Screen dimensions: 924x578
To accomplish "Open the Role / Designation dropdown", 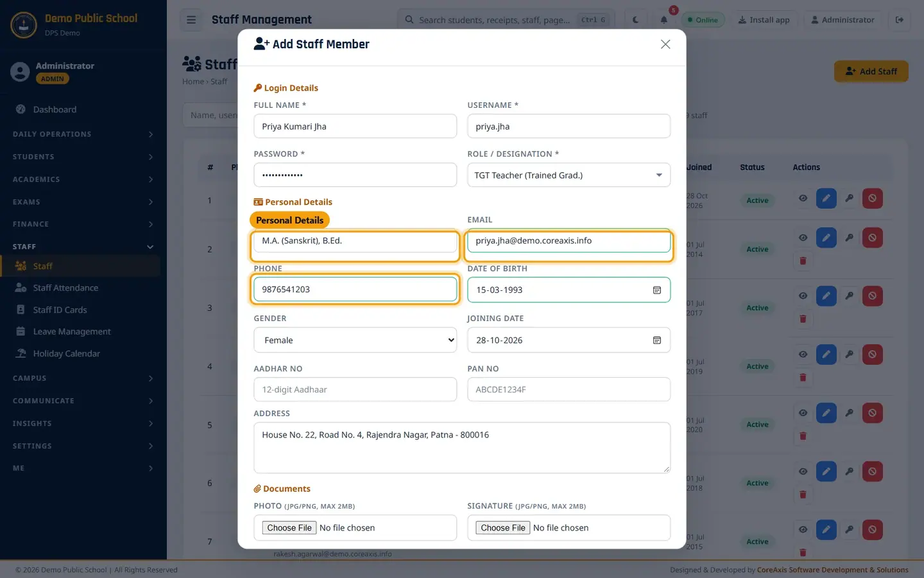I will pos(569,175).
